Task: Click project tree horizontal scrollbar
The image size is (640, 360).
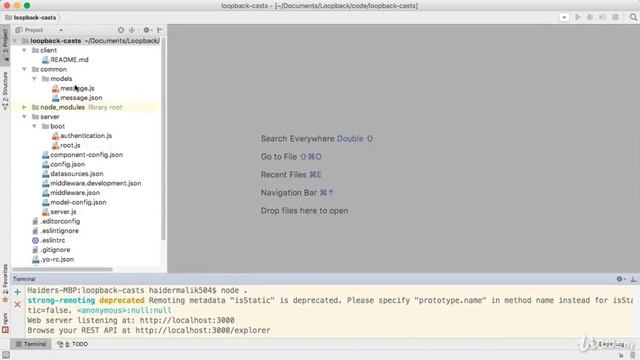Action: click(x=62, y=269)
